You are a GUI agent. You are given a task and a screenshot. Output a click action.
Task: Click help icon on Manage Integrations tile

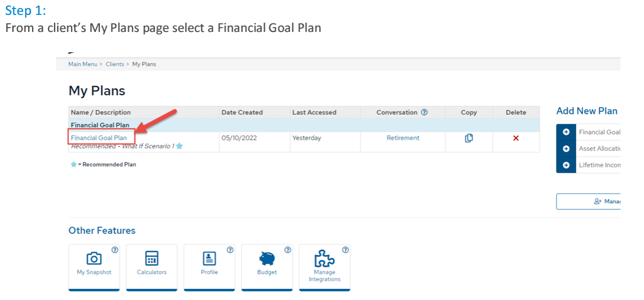(x=345, y=249)
